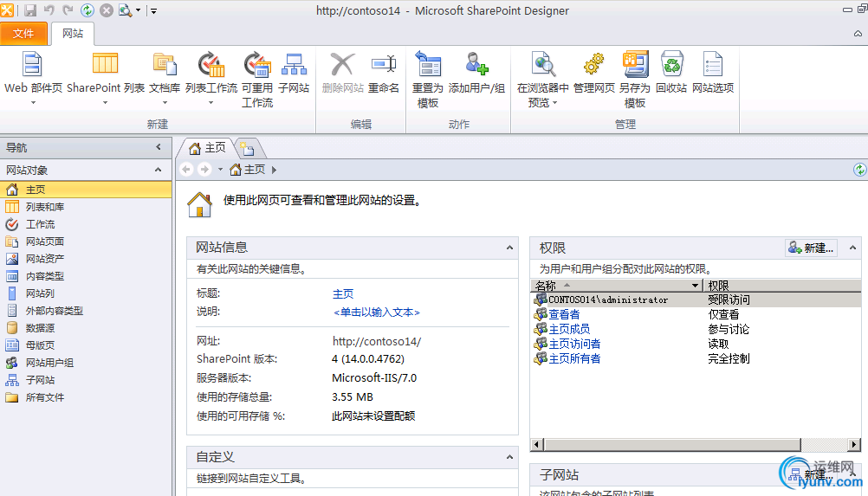Open the 主页成员 group link

click(569, 330)
